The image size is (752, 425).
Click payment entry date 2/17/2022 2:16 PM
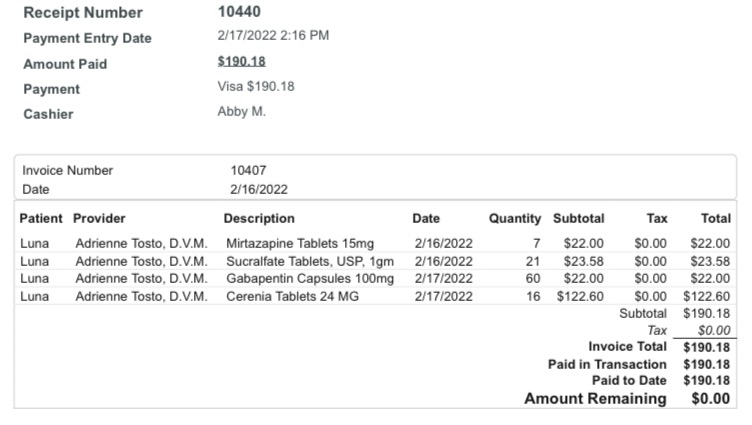pyautogui.click(x=273, y=36)
